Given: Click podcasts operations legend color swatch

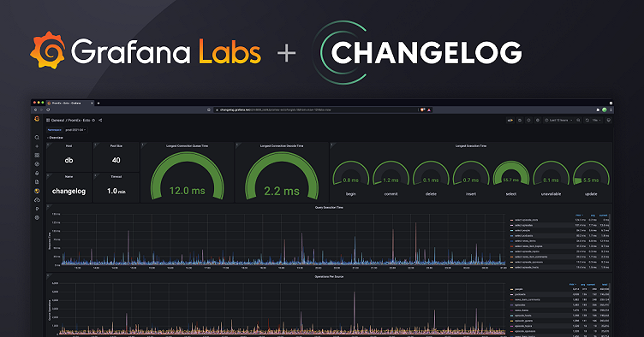Looking at the screenshot, I should pyautogui.click(x=512, y=294).
